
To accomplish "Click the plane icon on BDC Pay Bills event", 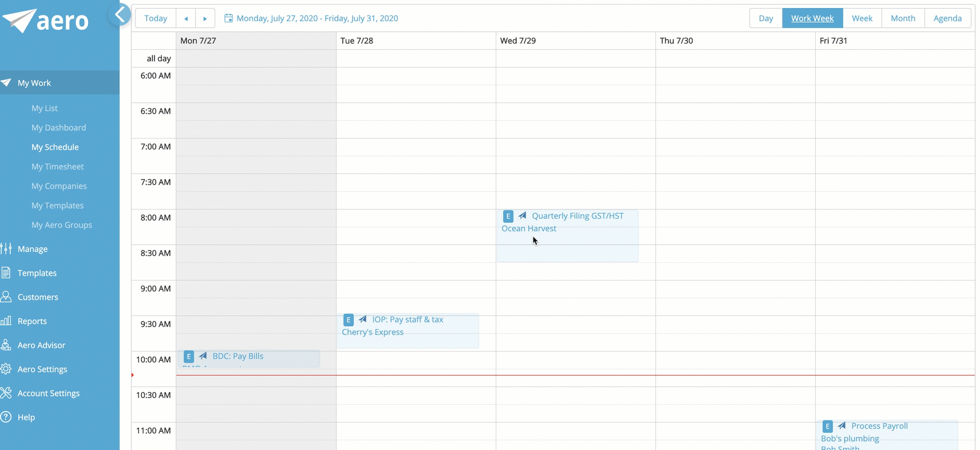I will tap(203, 356).
